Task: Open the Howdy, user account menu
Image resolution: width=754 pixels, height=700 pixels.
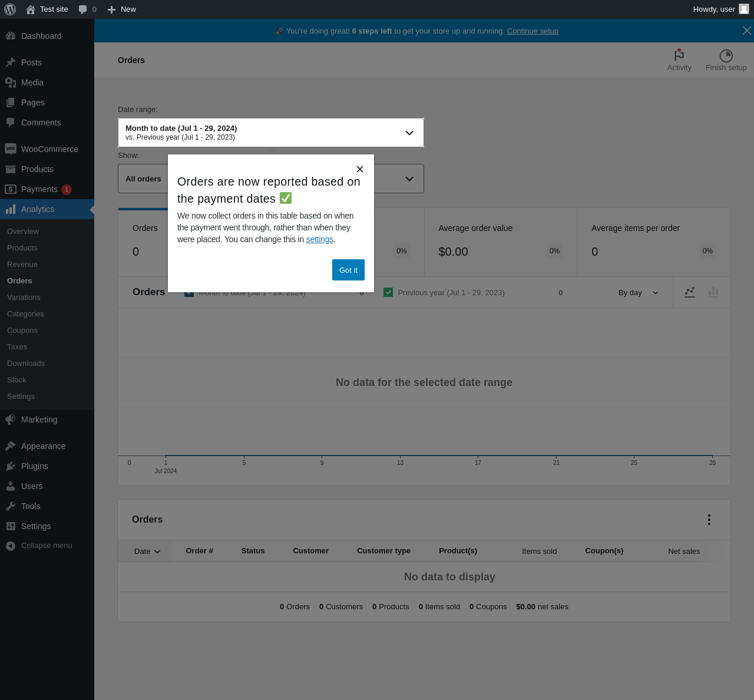Action: (721, 9)
